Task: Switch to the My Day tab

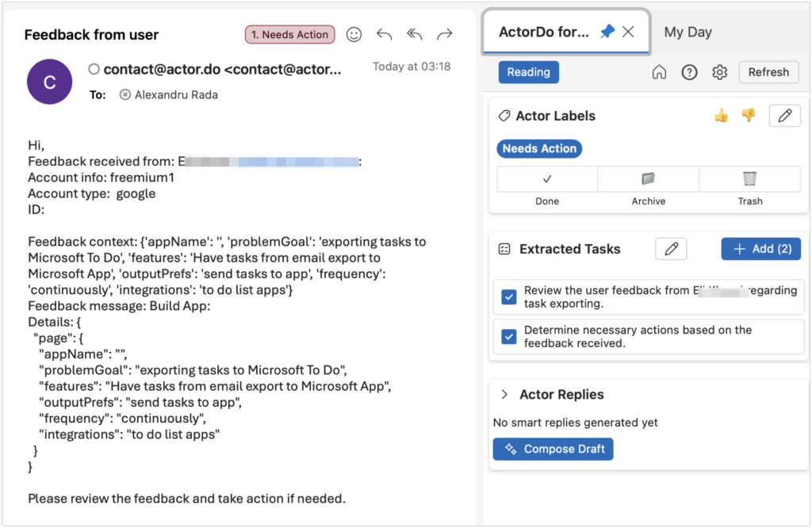Action: click(688, 33)
